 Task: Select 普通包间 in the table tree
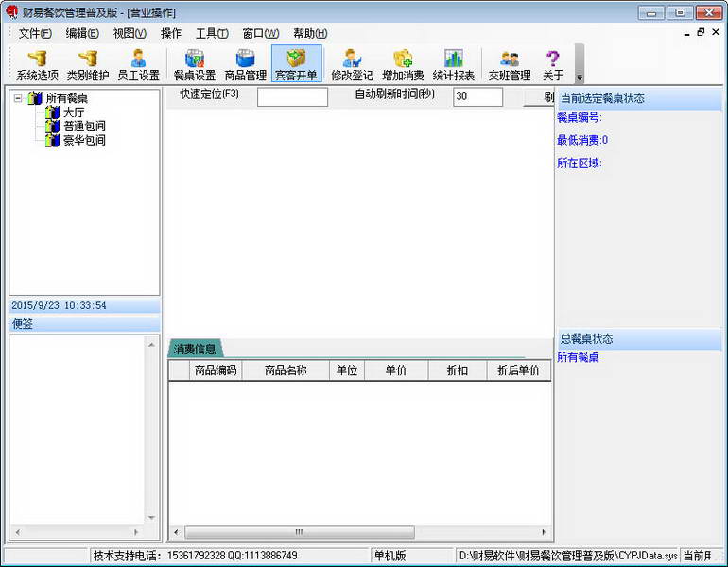coord(84,127)
